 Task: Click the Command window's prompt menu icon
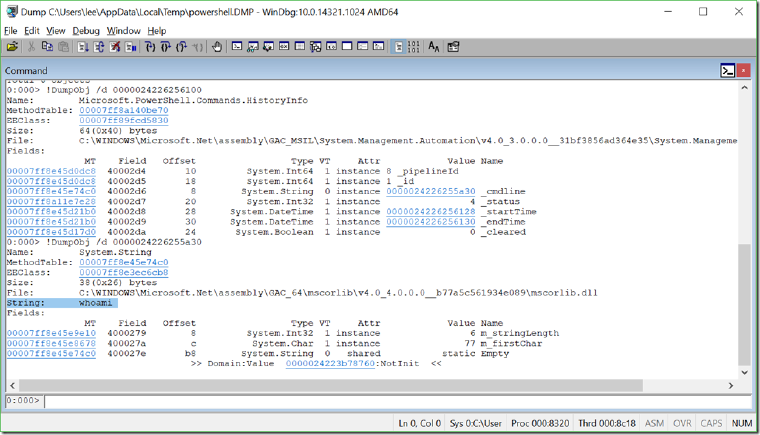728,71
